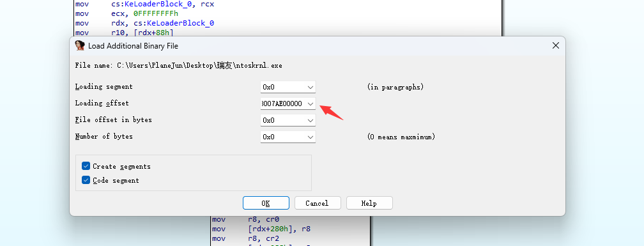Expand the File offset in bytes dropdown arrow
Screen dimensions: 644x246
click(x=310, y=120)
